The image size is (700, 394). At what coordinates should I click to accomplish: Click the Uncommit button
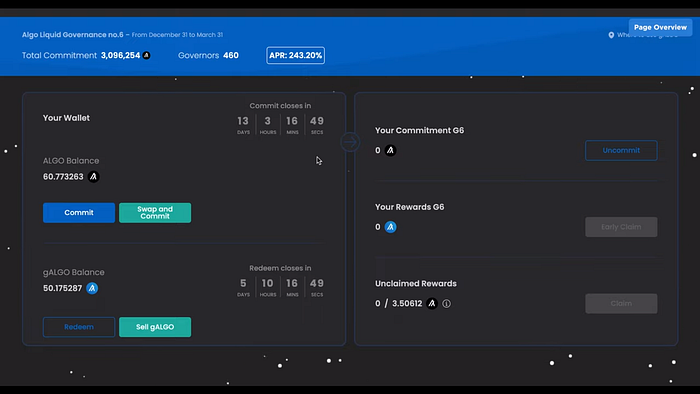pyautogui.click(x=621, y=150)
